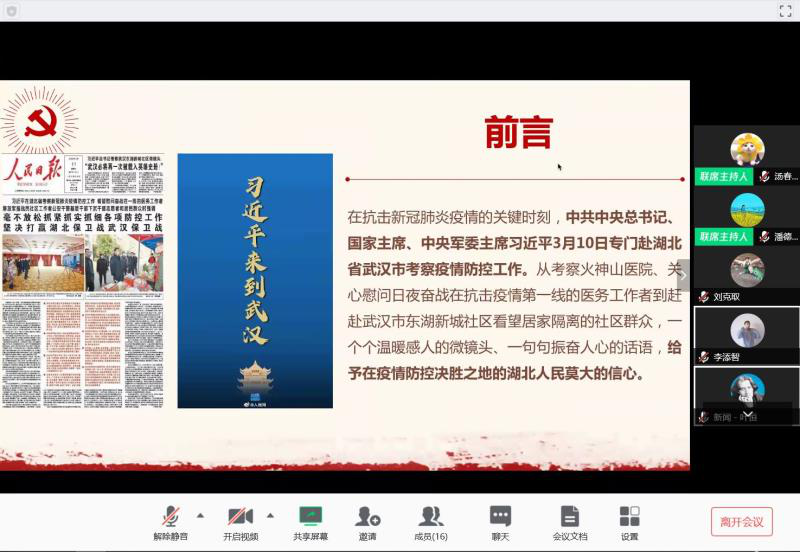Select participant 刘克取 video tile

coord(746,273)
